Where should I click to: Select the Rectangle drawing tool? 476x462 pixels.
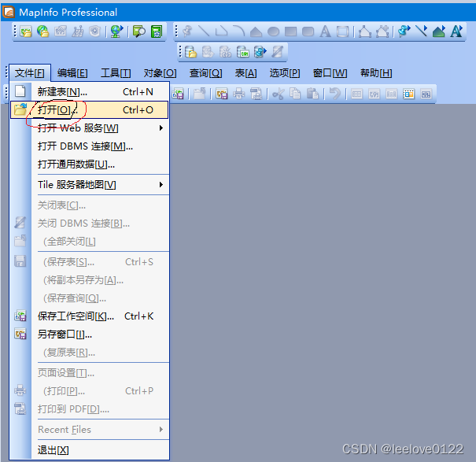coord(291,31)
